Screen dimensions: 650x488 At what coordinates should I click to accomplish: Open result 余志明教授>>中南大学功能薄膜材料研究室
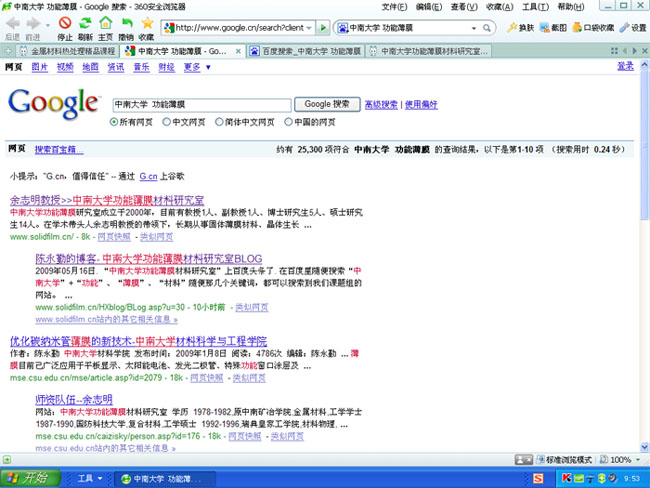click(107, 201)
